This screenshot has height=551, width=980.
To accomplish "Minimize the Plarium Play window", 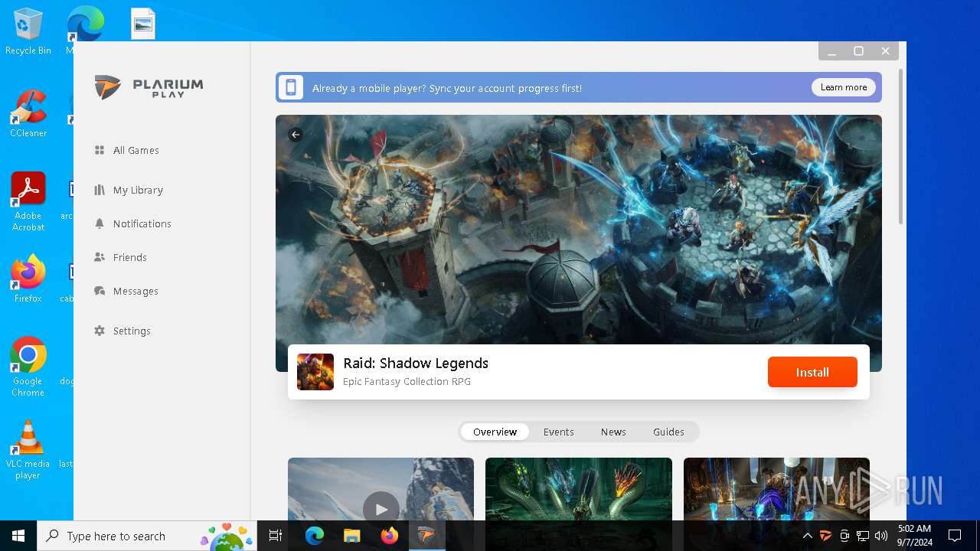I will point(831,51).
